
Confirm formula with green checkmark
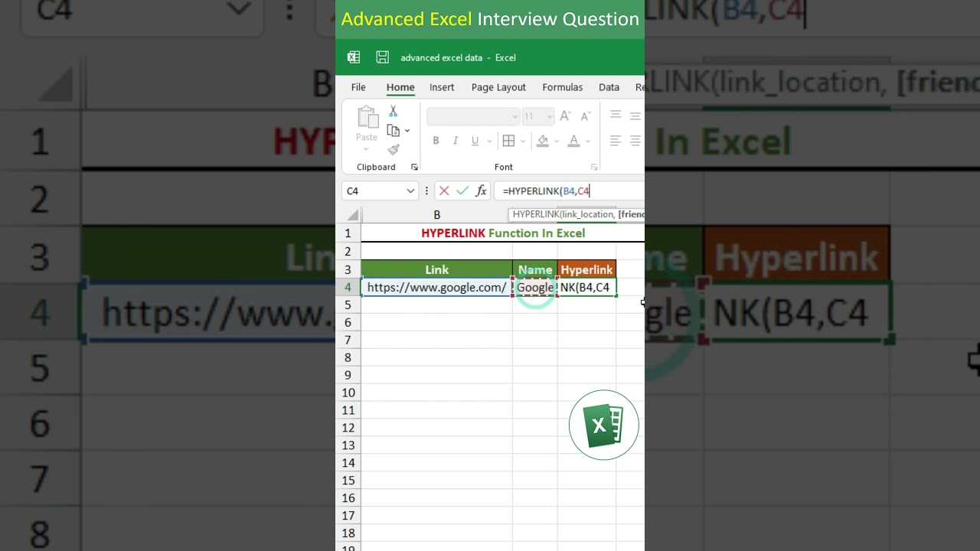pyautogui.click(x=462, y=191)
